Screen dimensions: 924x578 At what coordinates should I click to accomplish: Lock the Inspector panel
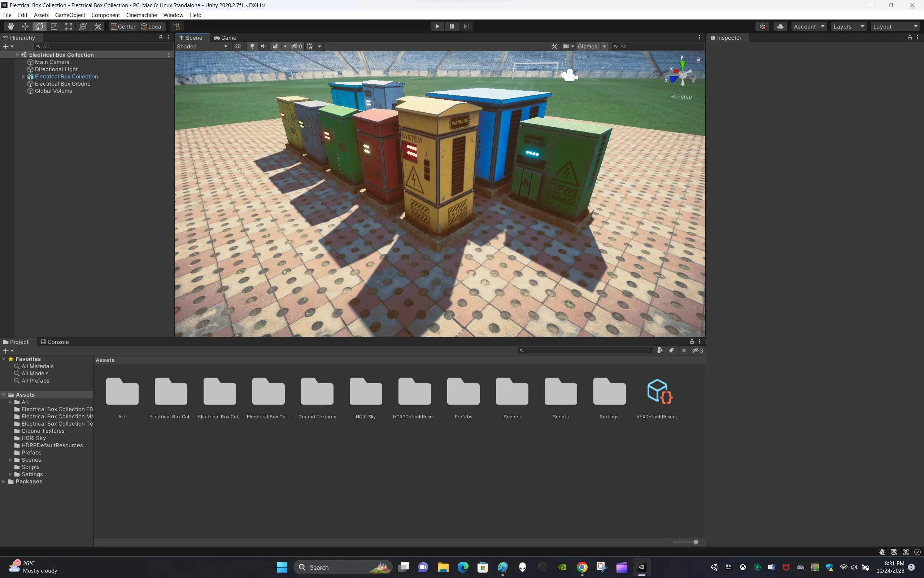click(910, 38)
